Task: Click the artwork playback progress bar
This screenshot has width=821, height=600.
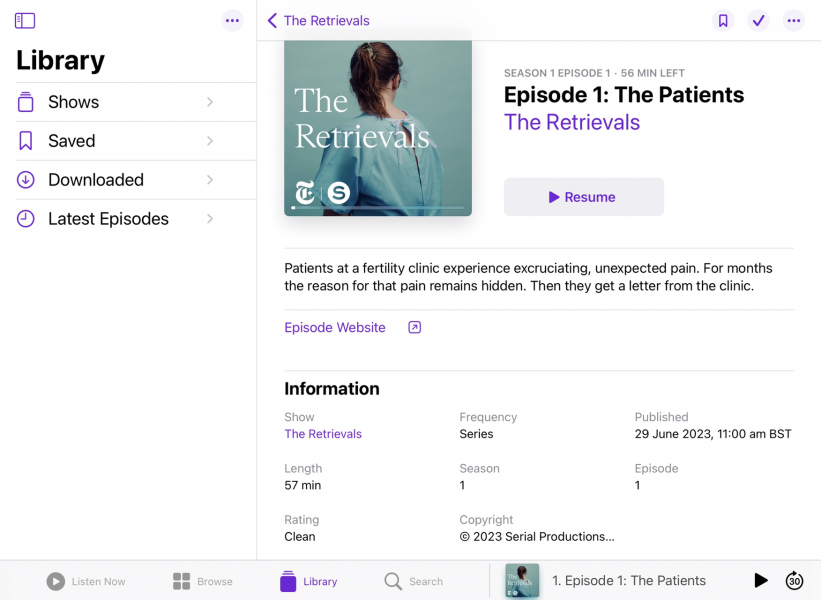Action: pyautogui.click(x=378, y=208)
